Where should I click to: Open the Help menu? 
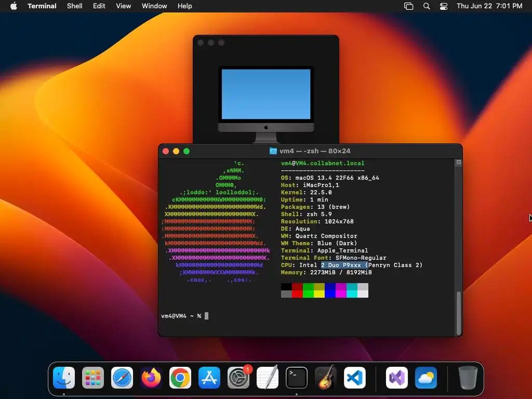click(185, 6)
